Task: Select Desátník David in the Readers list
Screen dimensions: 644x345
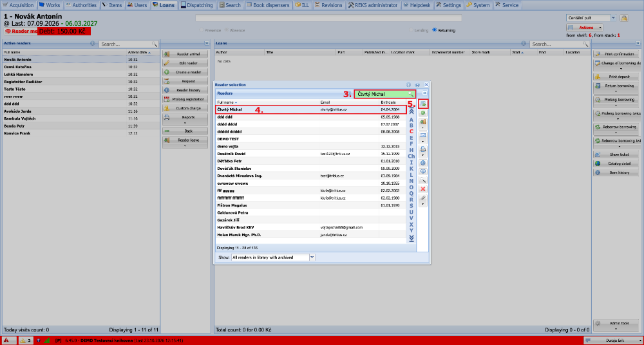Action: coord(311,154)
